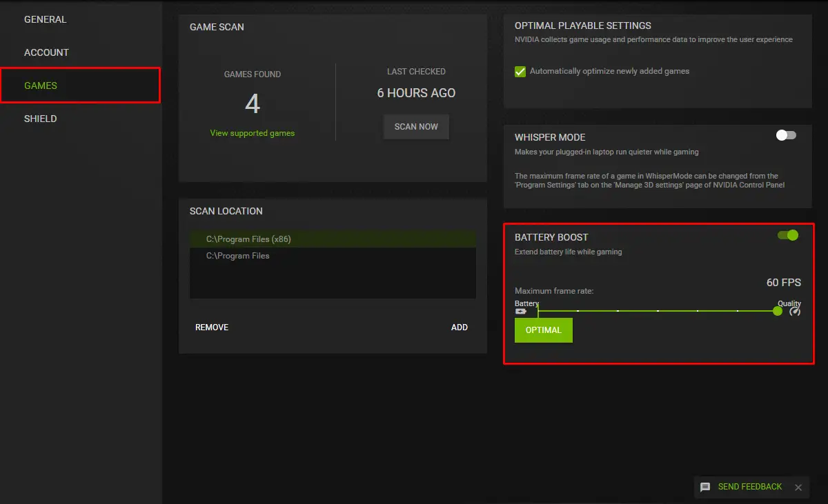Screen dimensions: 828x504
Task: Click the Optimal frame rate button
Action: (x=544, y=330)
